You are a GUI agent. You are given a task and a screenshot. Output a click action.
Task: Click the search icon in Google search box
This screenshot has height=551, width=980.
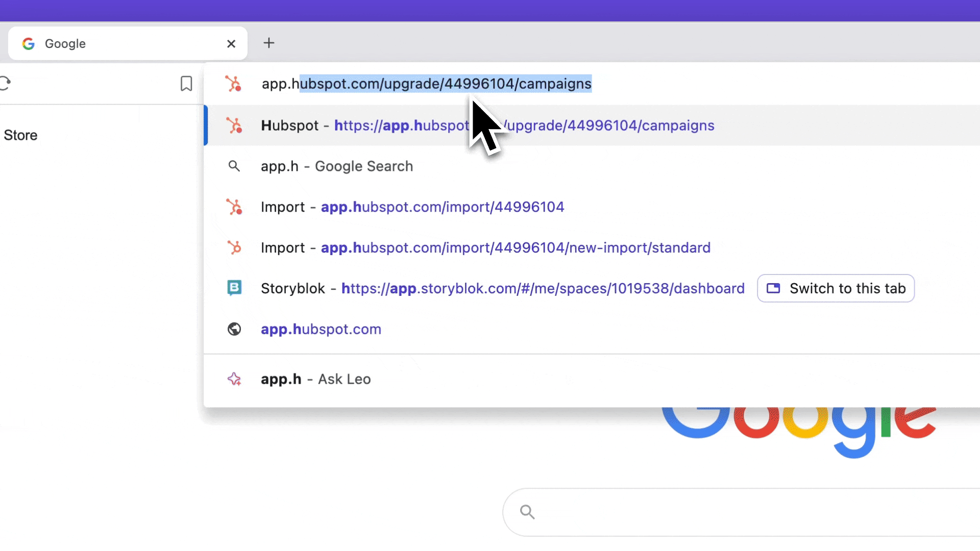tap(527, 512)
